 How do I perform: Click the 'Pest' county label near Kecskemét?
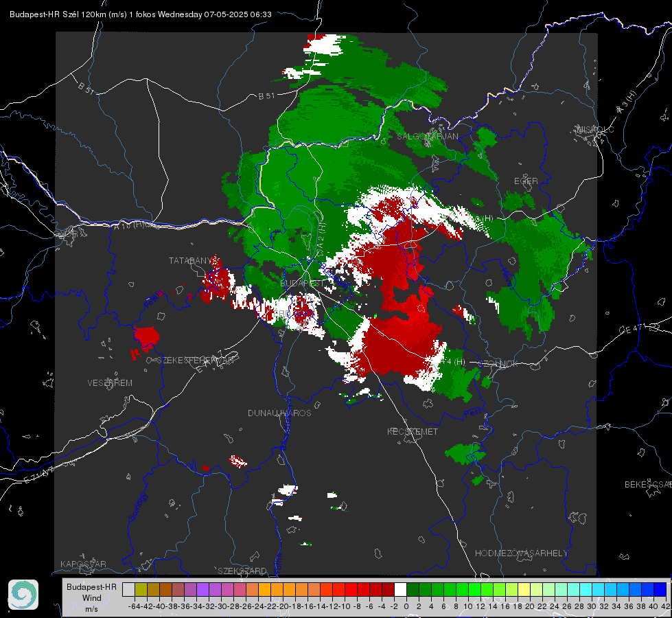click(x=473, y=413)
